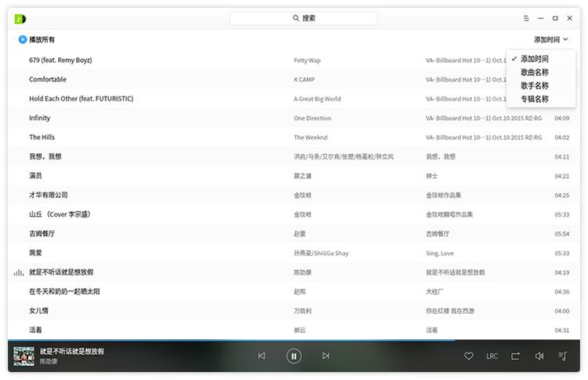Select the song 吉姆餐厅
588x380 pixels.
42,234
